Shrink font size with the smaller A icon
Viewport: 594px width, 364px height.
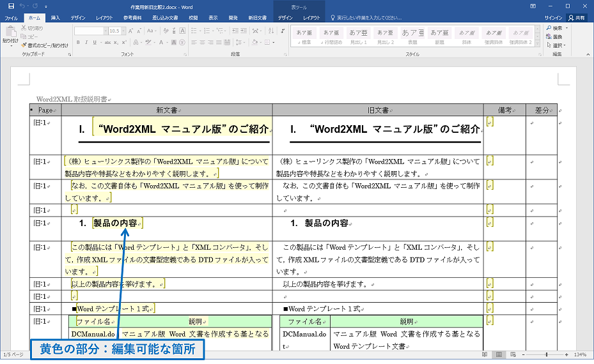coord(139,31)
